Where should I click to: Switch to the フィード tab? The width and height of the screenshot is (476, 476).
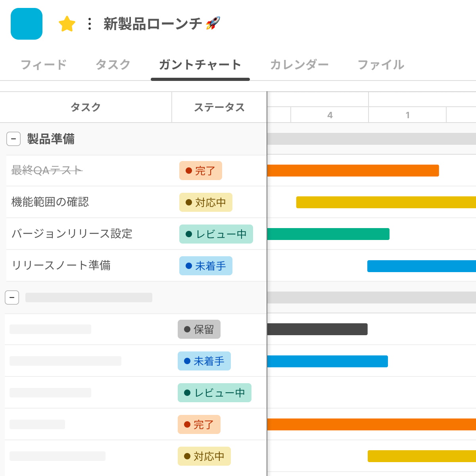pos(44,65)
